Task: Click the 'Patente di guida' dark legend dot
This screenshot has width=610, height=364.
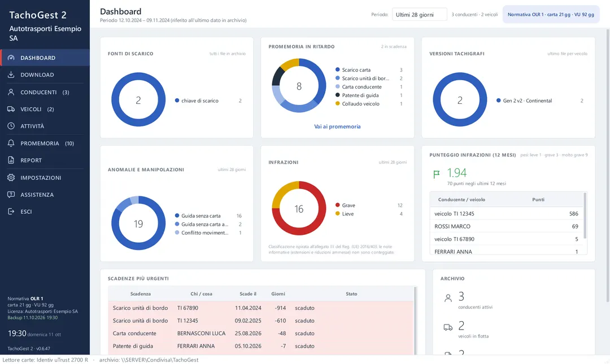Action: click(338, 95)
